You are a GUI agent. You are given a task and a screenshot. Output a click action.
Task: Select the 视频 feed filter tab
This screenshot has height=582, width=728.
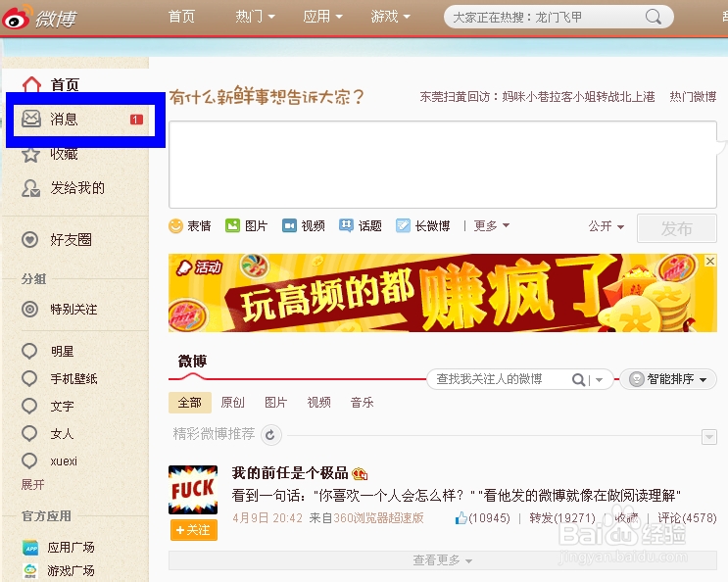[x=319, y=403]
